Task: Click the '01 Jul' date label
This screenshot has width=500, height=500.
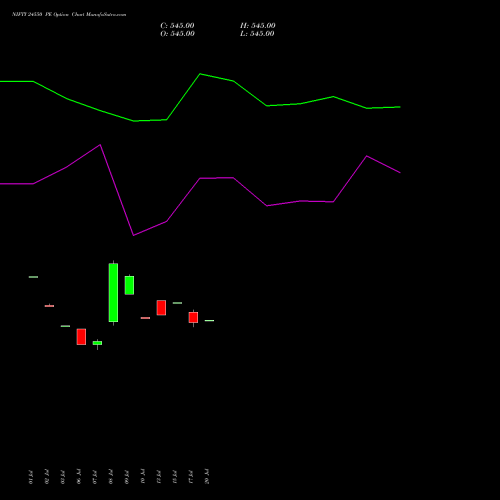Action: click(x=31, y=477)
